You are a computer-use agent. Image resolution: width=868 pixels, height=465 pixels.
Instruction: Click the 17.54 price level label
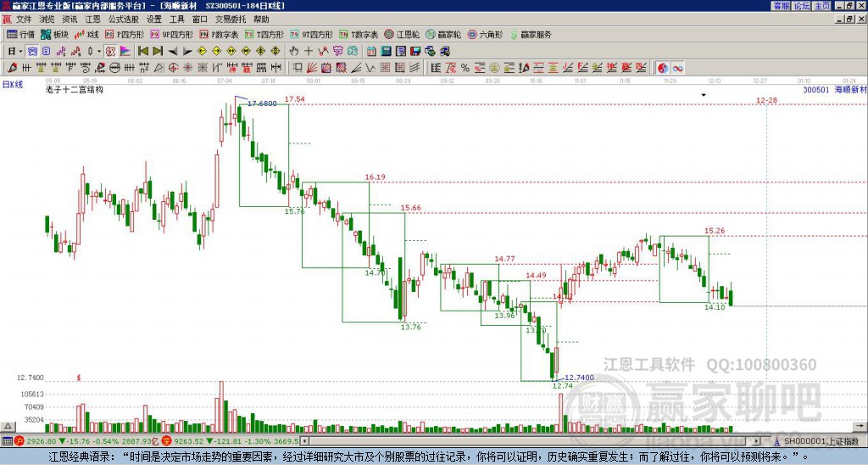tap(294, 99)
